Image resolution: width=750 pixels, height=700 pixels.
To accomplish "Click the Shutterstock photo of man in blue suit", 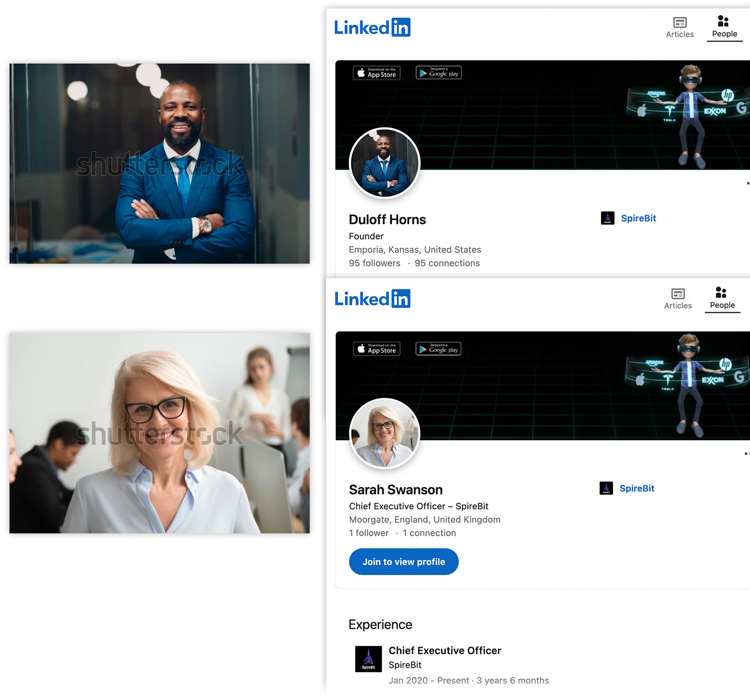I will (x=160, y=164).
